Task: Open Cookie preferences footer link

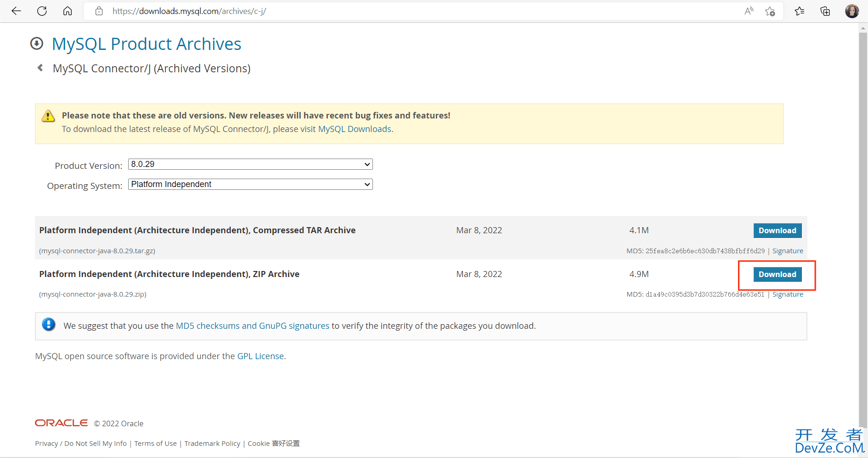Action: [x=274, y=444]
